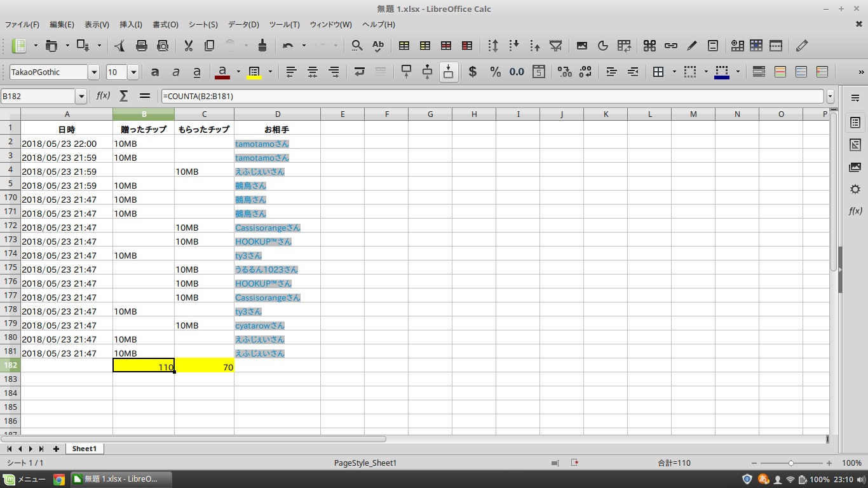Click the Cassisorangeさん link in row 172
Viewport: 868px width, 488px height.
pyautogui.click(x=267, y=227)
